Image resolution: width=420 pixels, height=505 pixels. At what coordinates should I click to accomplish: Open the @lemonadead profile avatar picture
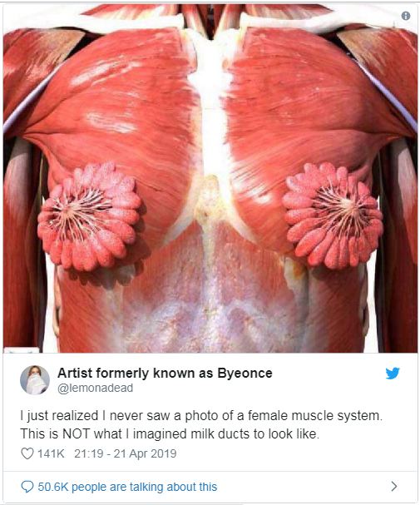point(35,380)
